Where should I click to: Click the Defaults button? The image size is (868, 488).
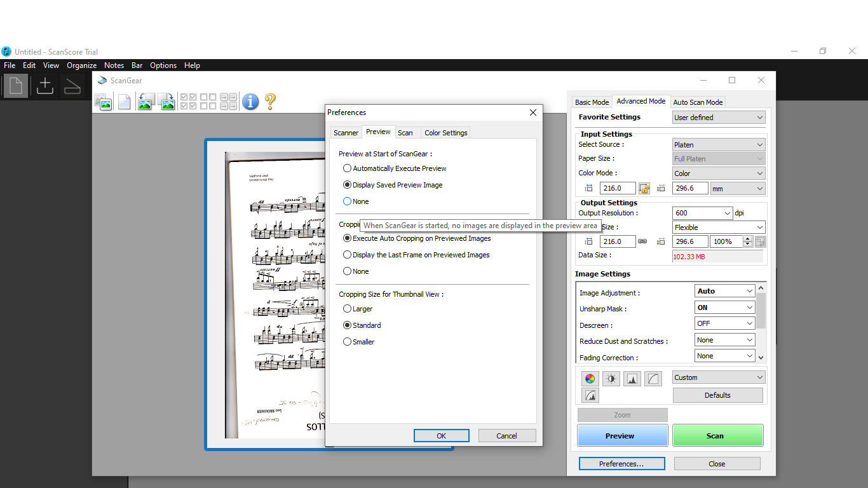click(x=718, y=395)
